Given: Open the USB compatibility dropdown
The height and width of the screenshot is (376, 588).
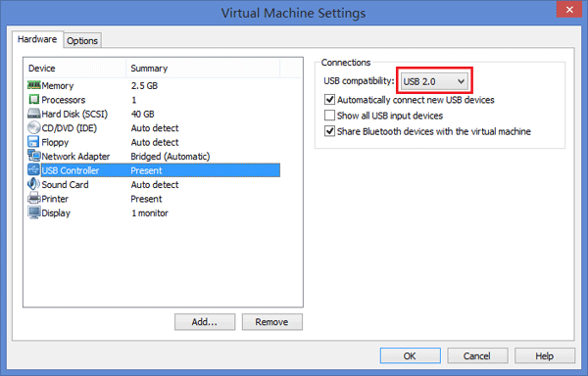Looking at the screenshot, I should (x=434, y=81).
